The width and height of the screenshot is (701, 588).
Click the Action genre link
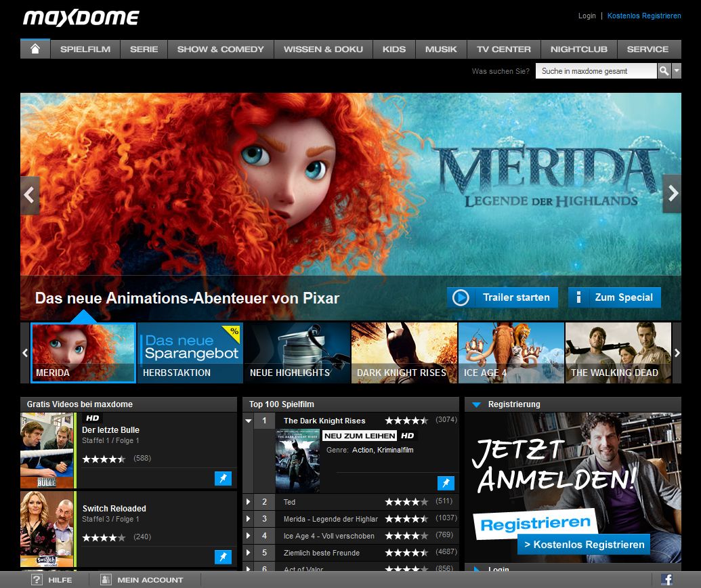pos(362,450)
